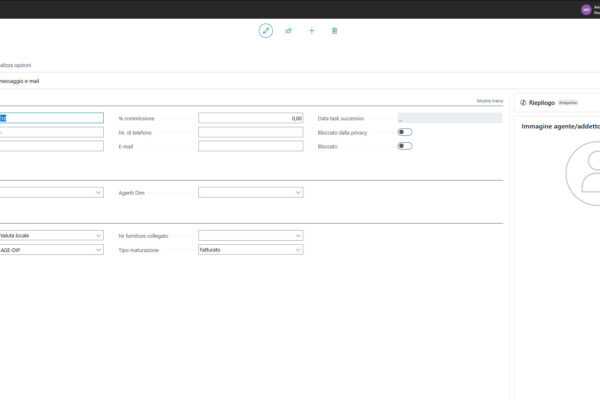Screen dimensions: 600x400
Task: Click the pencil edit icon
Action: pyautogui.click(x=266, y=31)
